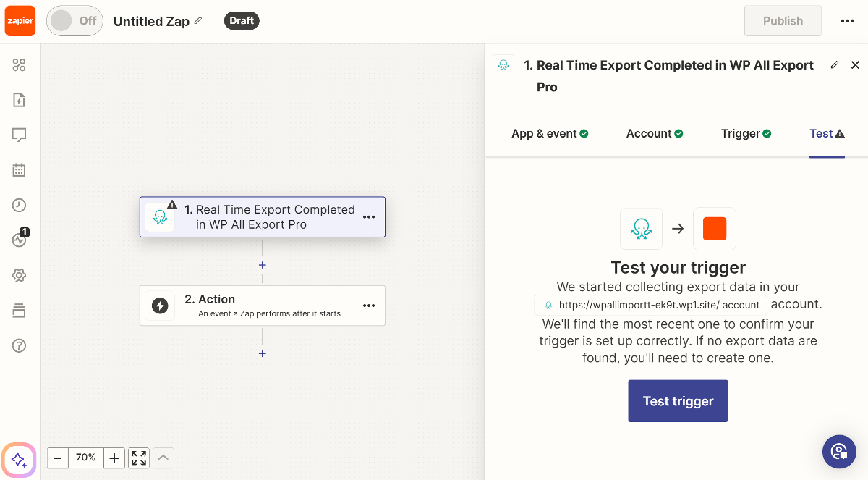Open the Zap file details sidebar icon
This screenshot has width=868, height=480.
tap(20, 100)
